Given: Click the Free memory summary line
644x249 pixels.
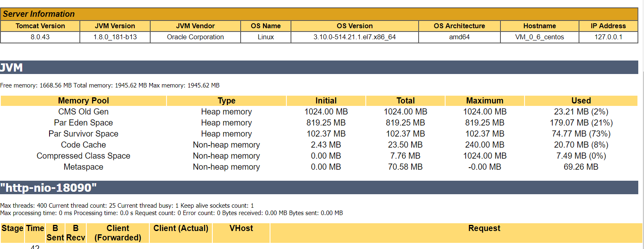Looking at the screenshot, I should point(110,85).
